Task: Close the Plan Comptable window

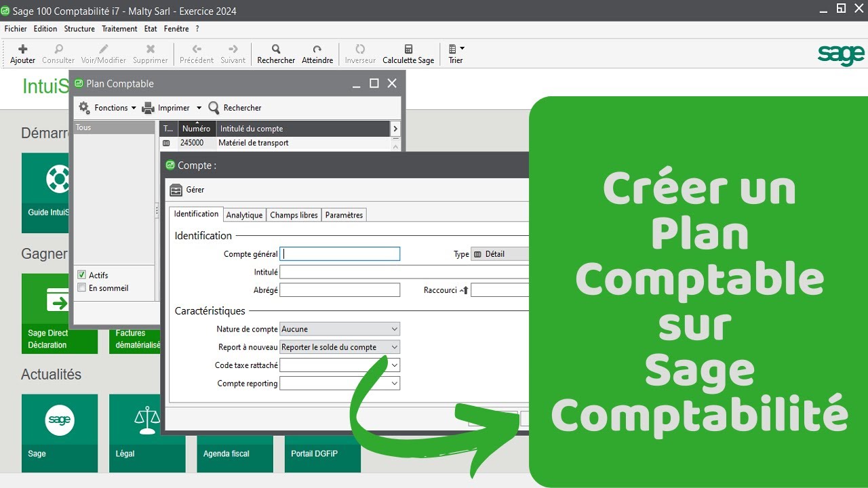Action: (392, 83)
